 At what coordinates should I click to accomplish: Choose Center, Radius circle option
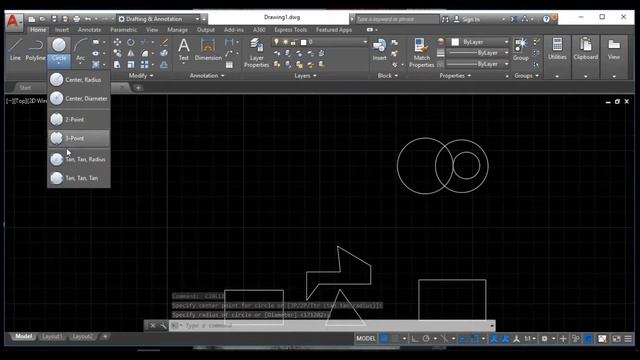[x=79, y=80]
